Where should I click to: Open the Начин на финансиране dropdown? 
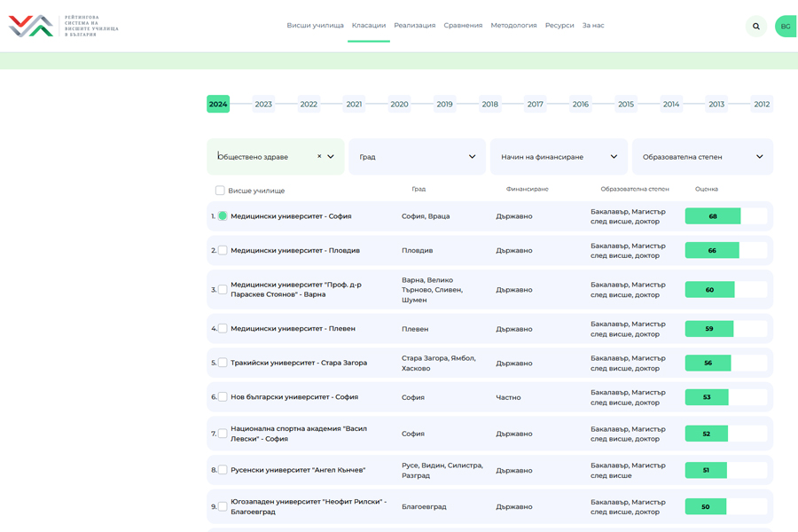[x=559, y=157]
